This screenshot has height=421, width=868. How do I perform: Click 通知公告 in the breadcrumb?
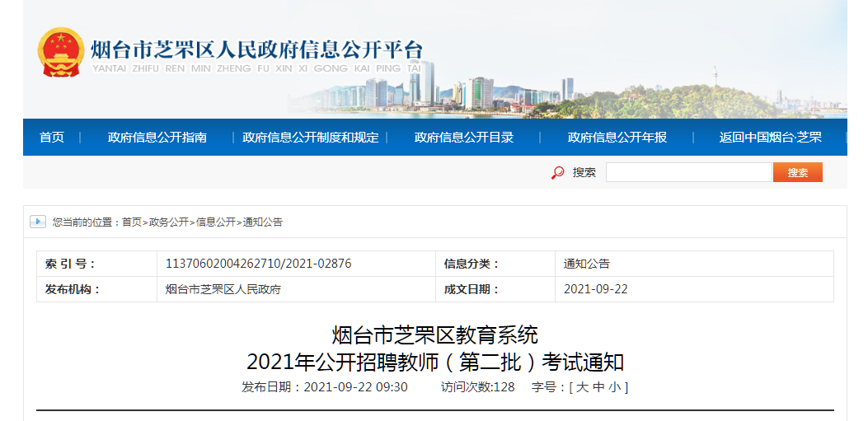(x=262, y=222)
